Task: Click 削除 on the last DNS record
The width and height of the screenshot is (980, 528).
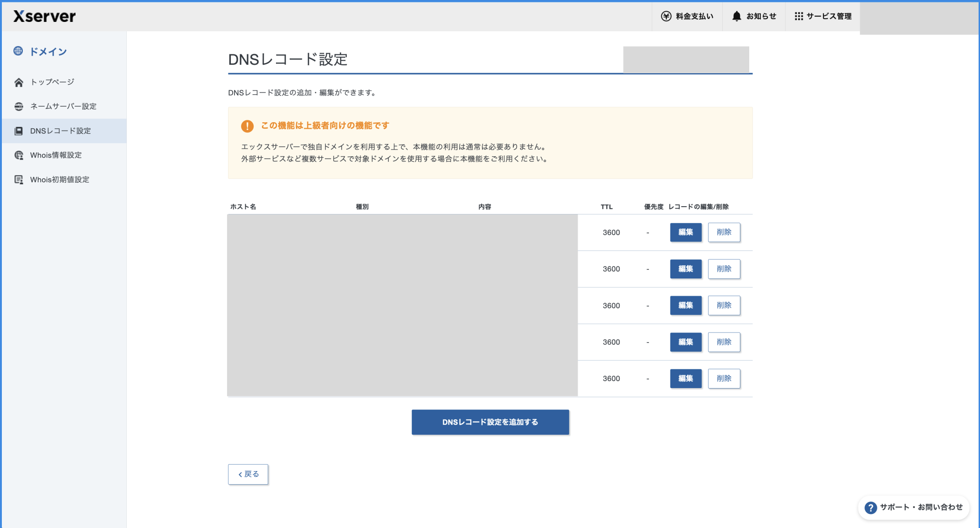Action: [x=724, y=378]
